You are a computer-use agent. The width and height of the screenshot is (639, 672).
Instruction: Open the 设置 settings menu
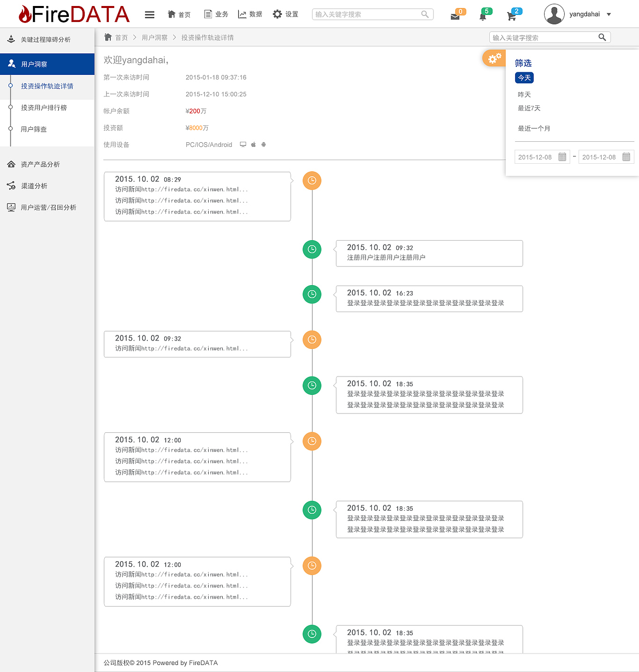click(x=286, y=14)
